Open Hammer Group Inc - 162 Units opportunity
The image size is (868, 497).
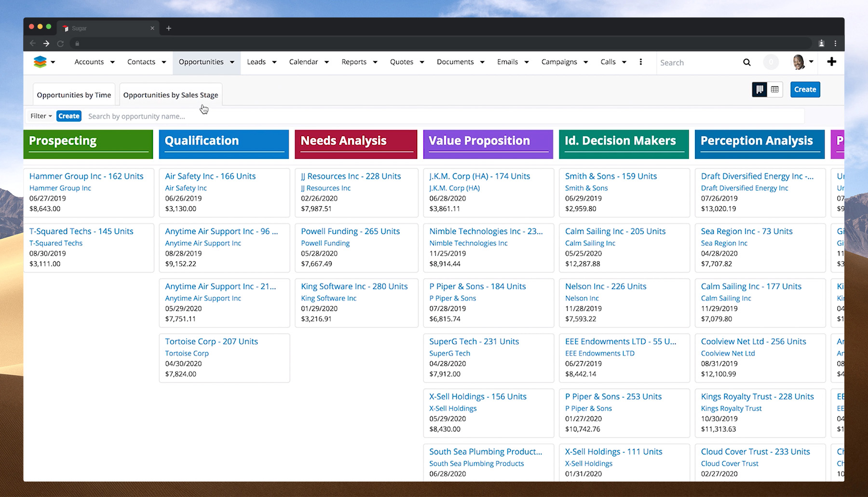click(x=86, y=176)
